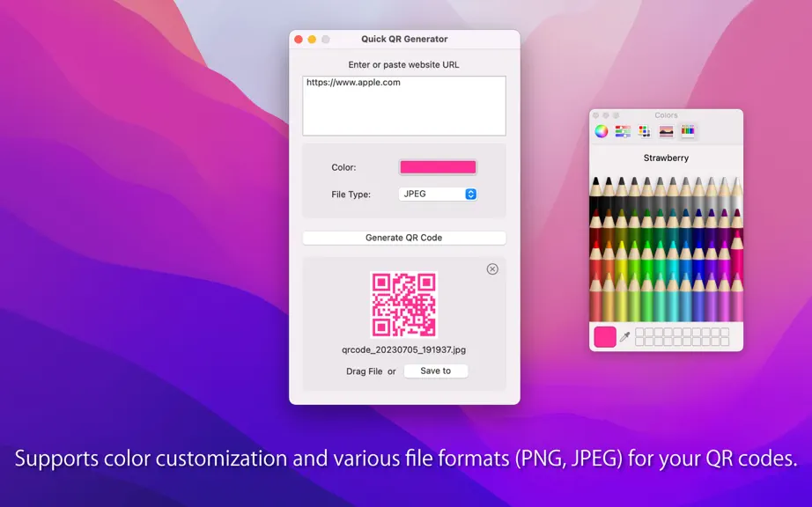Pick the vivid magenta pencil

[x=724, y=259]
